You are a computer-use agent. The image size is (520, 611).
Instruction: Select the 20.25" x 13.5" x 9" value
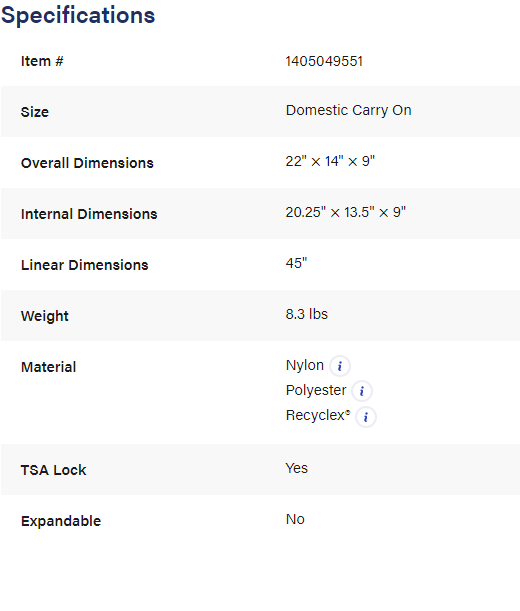346,212
